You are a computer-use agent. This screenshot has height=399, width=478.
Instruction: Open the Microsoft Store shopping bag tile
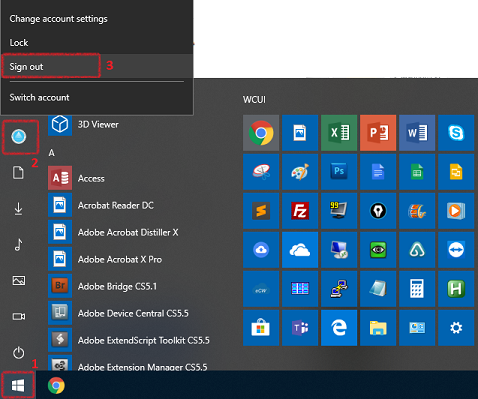tap(261, 328)
